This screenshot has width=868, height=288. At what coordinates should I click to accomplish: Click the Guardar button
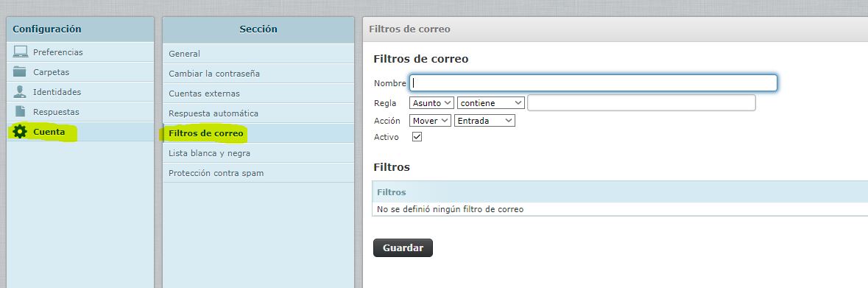coord(403,247)
